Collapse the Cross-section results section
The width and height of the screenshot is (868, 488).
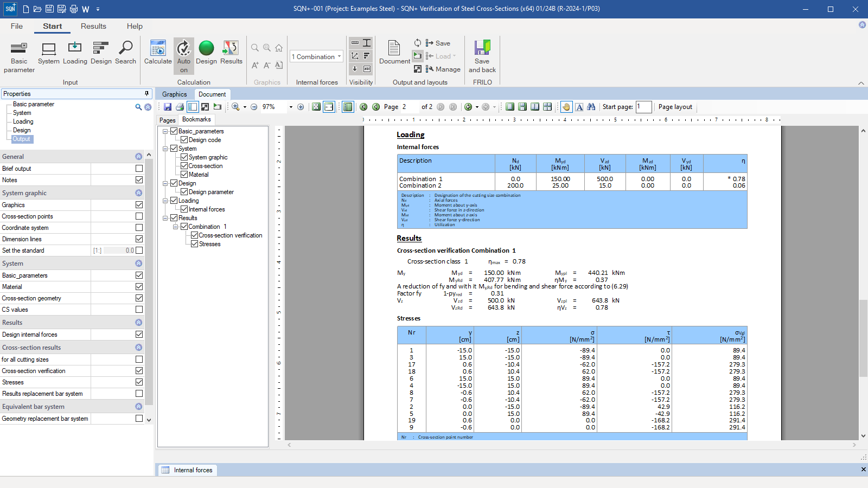(139, 348)
